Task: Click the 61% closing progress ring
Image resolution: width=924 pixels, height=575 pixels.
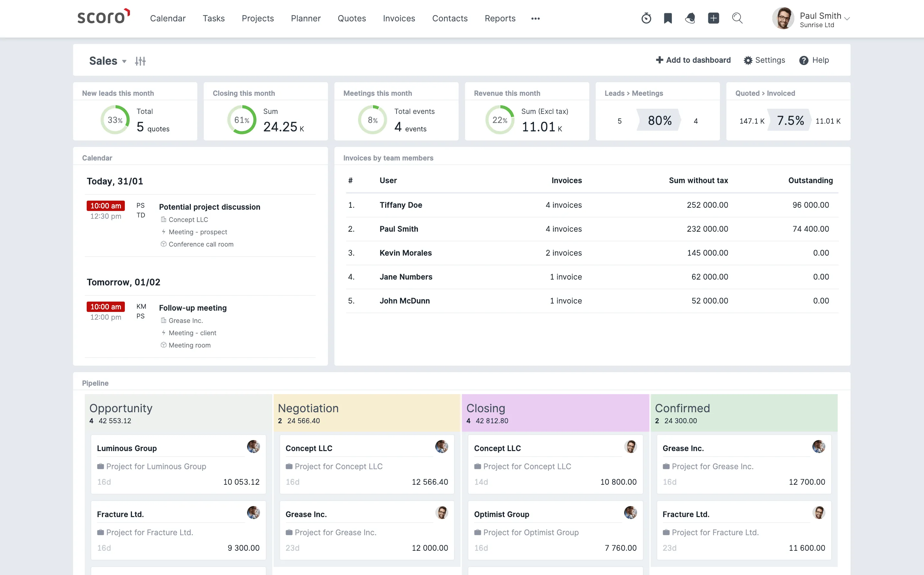Action: (242, 120)
